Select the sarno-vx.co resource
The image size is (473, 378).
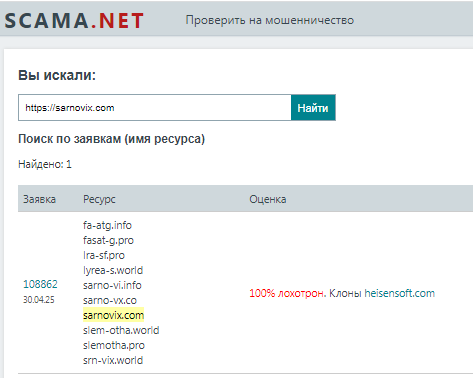pyautogui.click(x=110, y=300)
